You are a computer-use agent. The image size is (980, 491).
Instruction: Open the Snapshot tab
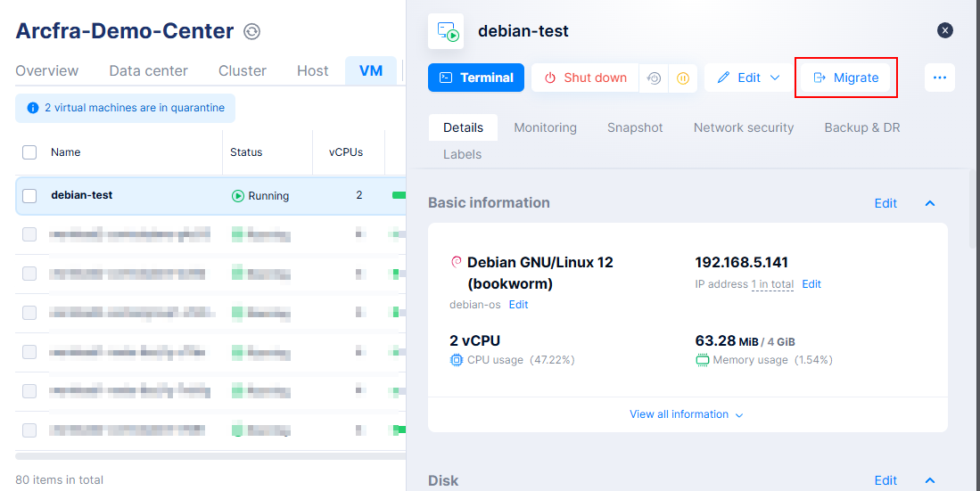(x=635, y=127)
